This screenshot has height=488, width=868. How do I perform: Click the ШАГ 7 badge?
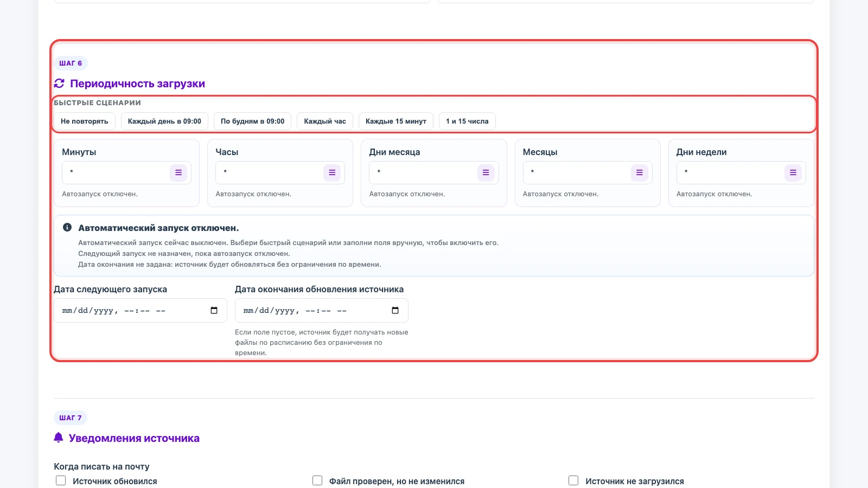[x=71, y=418]
